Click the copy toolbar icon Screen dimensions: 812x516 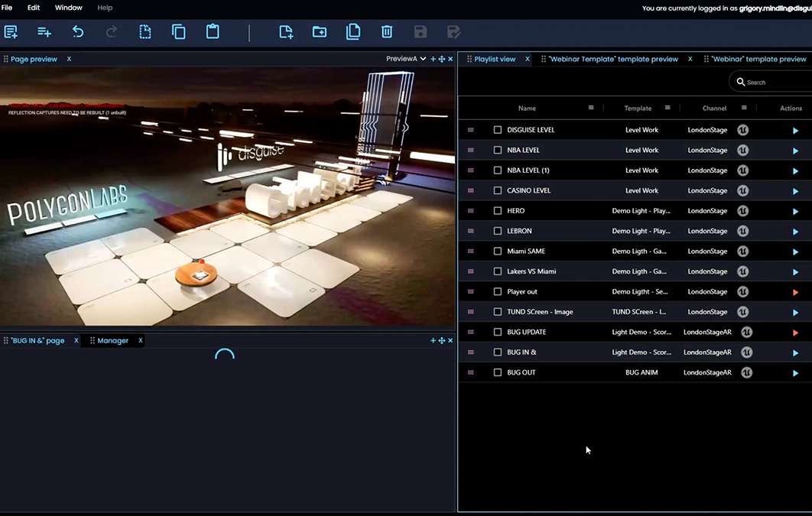179,32
